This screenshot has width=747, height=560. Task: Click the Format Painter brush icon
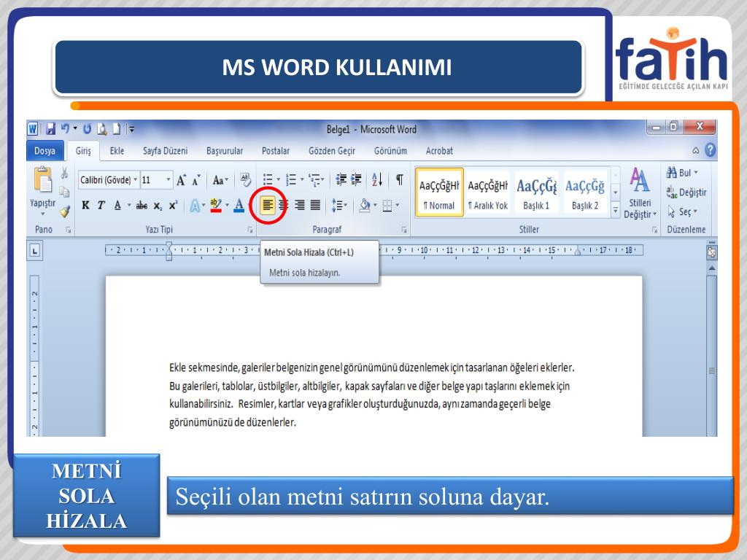tap(65, 211)
